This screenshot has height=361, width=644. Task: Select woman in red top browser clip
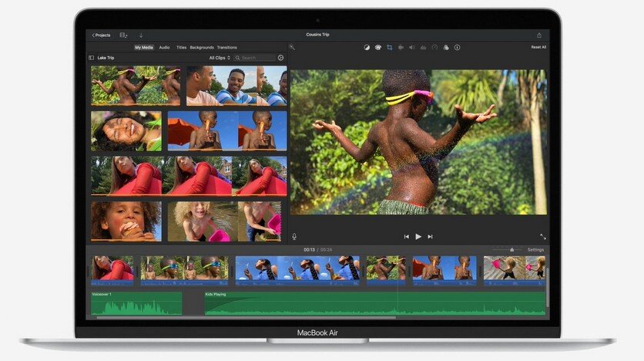coord(189,176)
